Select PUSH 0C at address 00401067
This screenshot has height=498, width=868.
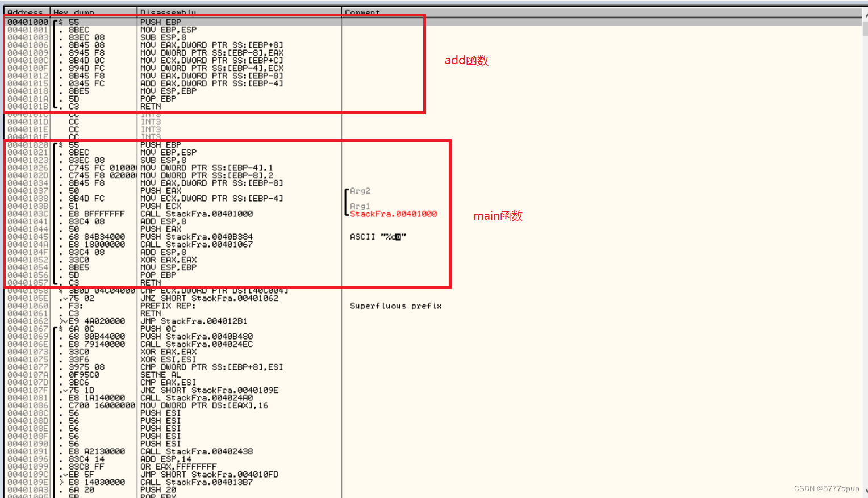click(x=158, y=329)
